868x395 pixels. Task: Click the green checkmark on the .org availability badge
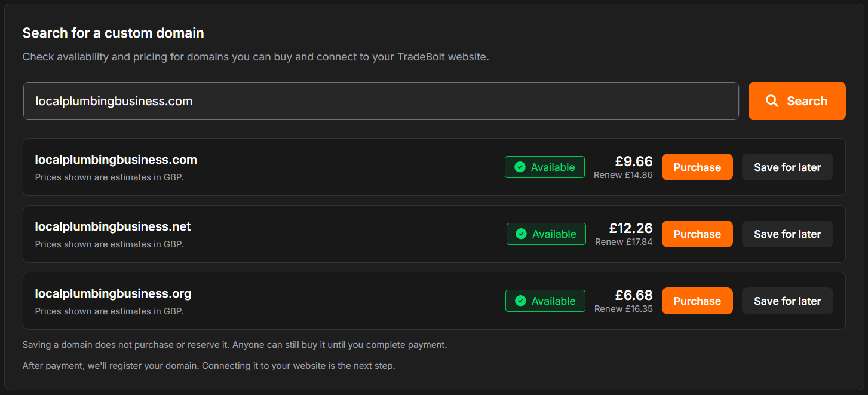point(520,301)
